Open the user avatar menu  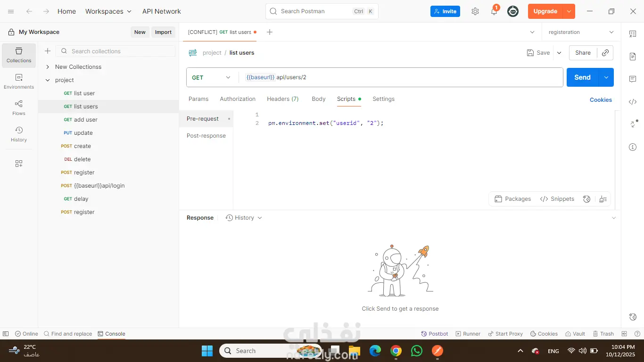click(513, 11)
